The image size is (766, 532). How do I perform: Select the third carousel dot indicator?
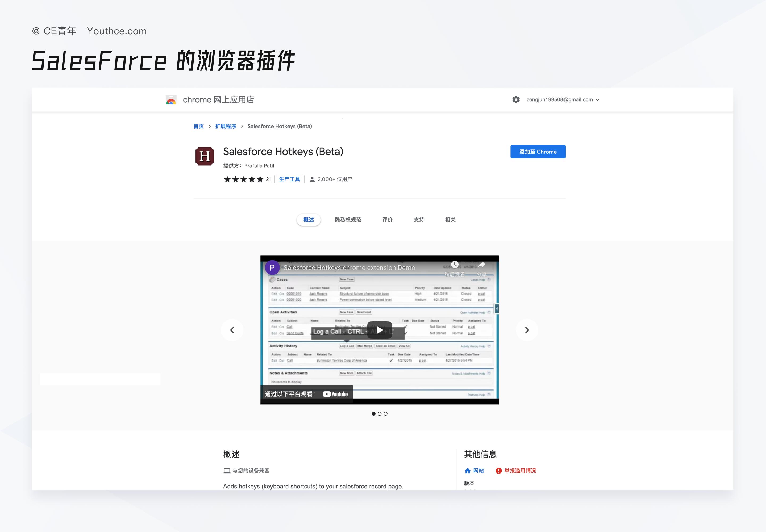[385, 414]
